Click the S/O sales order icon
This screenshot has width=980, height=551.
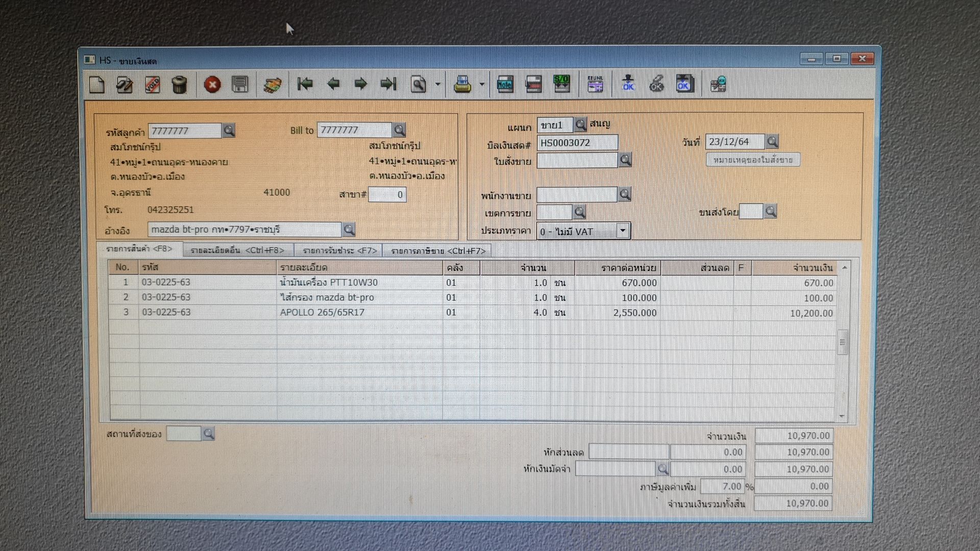point(561,84)
